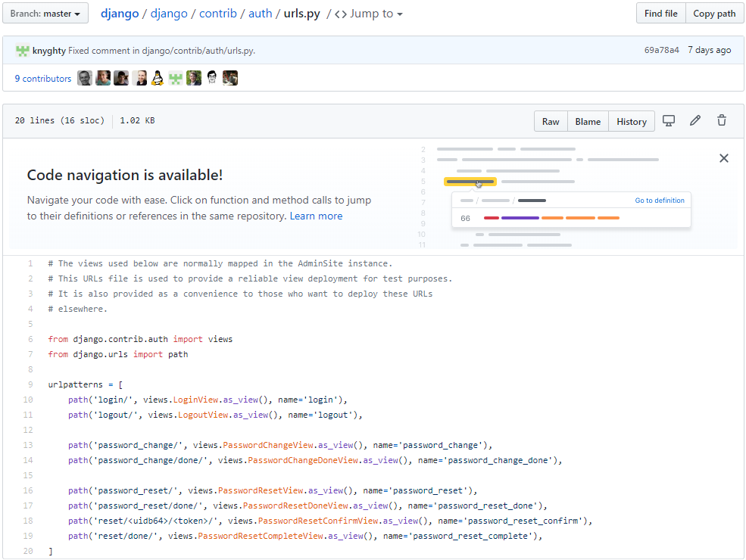Open the file History
746x560 pixels.
click(x=632, y=122)
